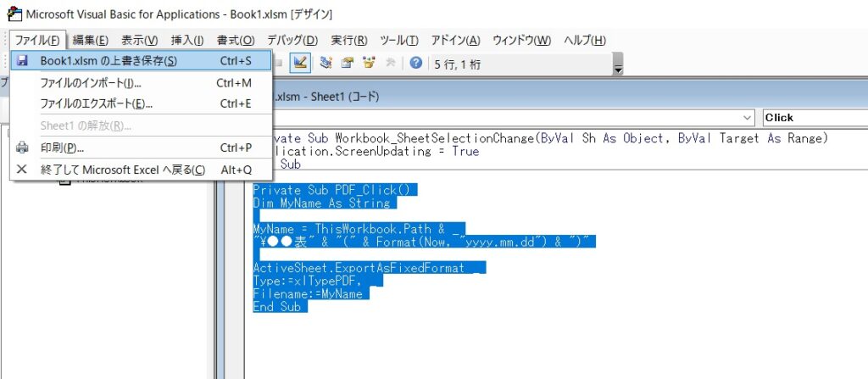Click the VBA app icon in title bar

point(14,13)
